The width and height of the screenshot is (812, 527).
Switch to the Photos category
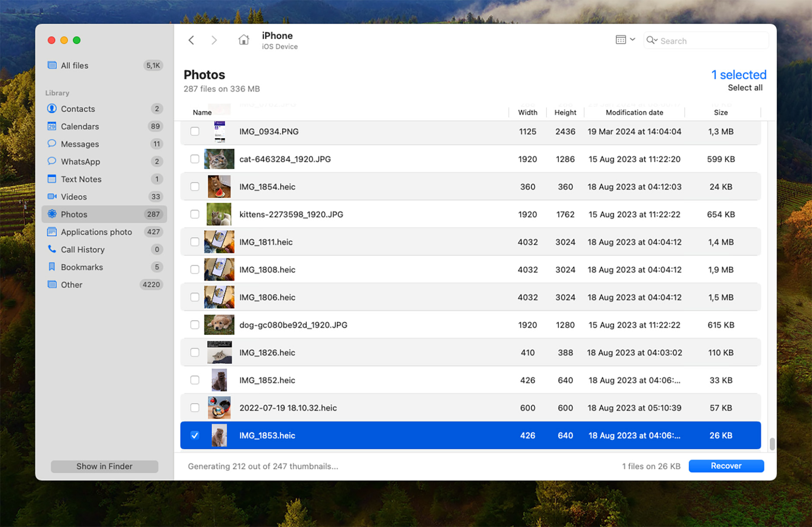[x=74, y=214]
